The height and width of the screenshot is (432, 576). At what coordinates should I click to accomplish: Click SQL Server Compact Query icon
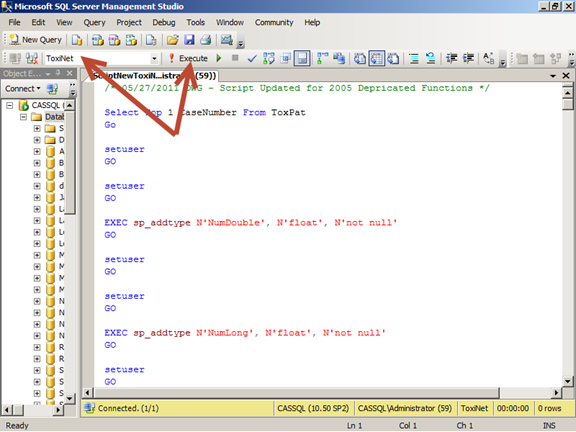coord(151,40)
